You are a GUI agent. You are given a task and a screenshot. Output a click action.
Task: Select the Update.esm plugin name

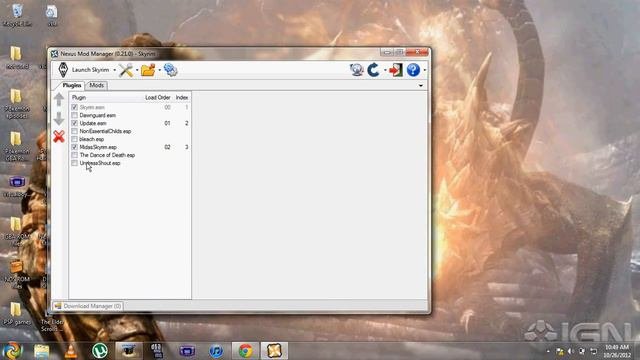click(93, 123)
